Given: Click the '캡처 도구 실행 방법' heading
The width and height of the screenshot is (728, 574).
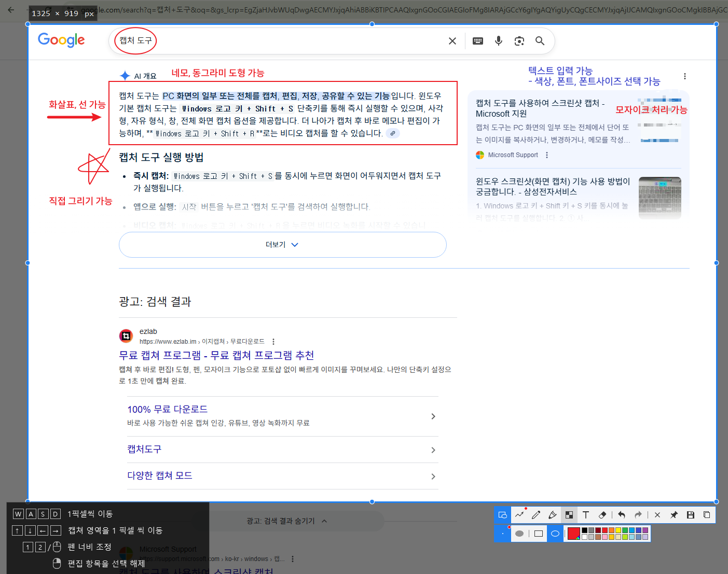Looking at the screenshot, I should tap(161, 157).
